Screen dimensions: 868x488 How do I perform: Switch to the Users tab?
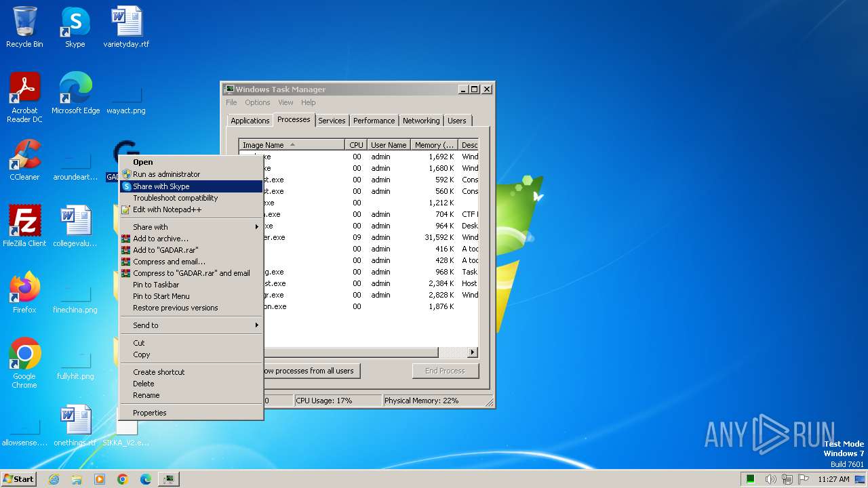tap(457, 121)
